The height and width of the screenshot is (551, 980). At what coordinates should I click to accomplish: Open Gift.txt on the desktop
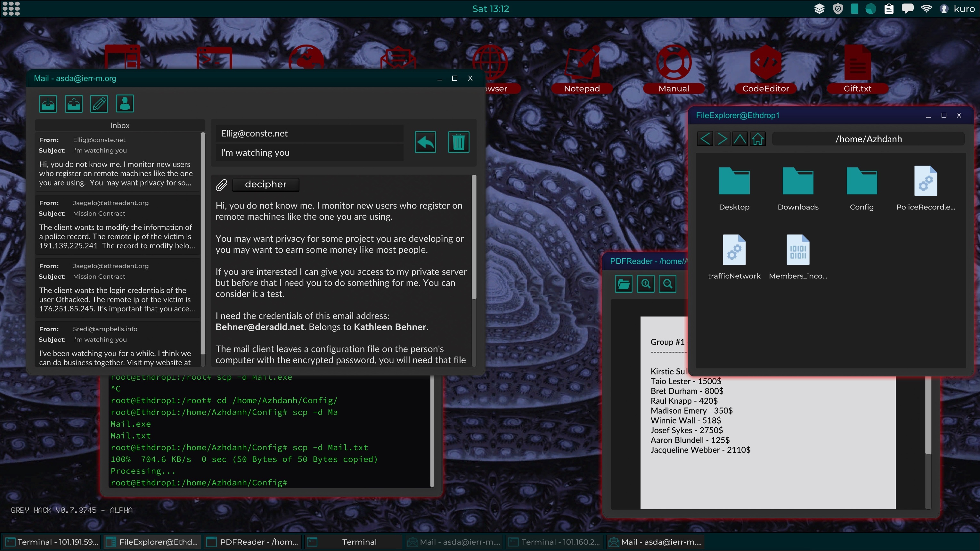tap(858, 69)
